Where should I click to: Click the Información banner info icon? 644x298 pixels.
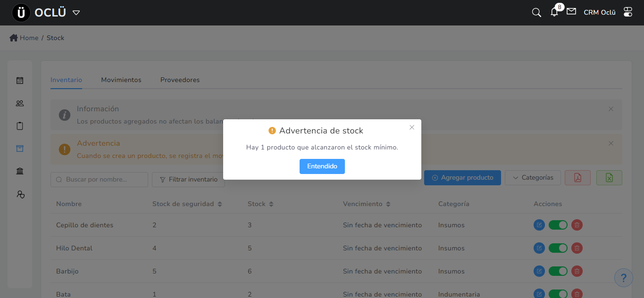pyautogui.click(x=65, y=115)
